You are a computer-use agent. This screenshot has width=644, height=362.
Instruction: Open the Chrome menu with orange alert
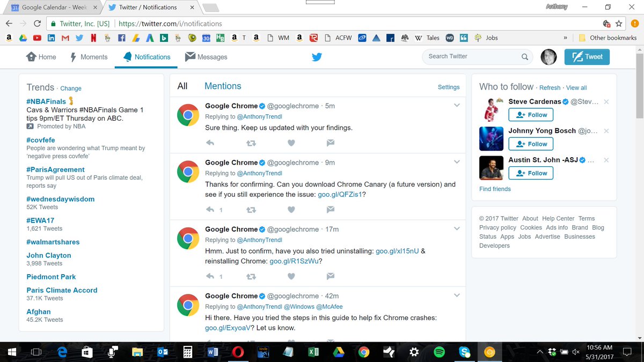click(x=634, y=24)
